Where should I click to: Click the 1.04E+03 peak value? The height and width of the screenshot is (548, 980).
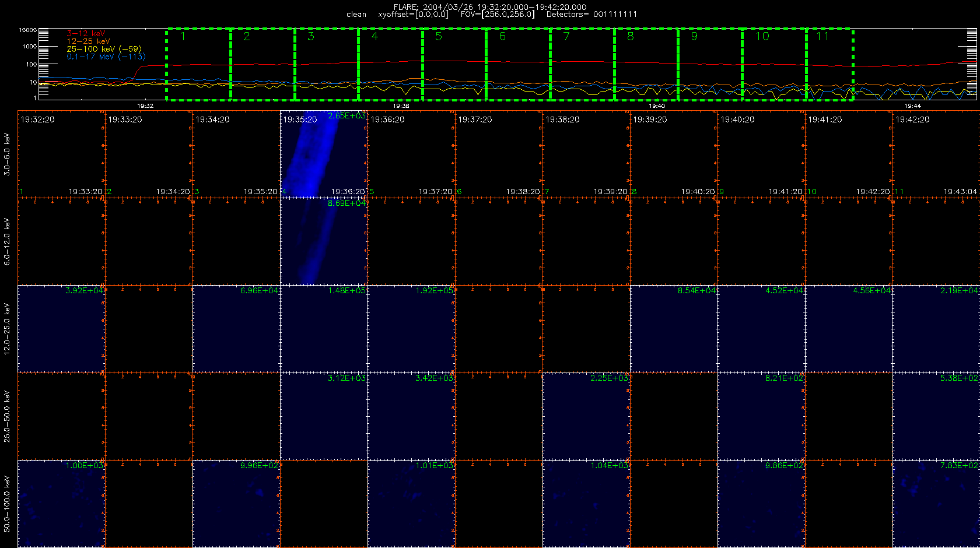pos(610,466)
